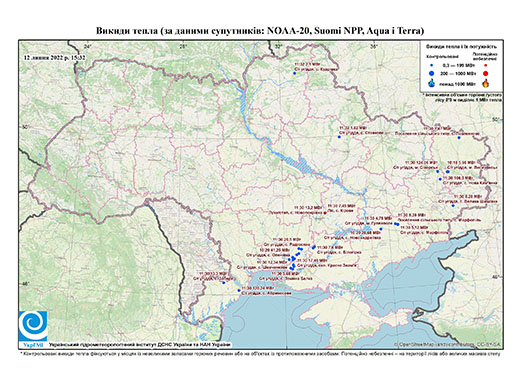
Task: Click the small blue dot legend symbol
Action: [432, 66]
